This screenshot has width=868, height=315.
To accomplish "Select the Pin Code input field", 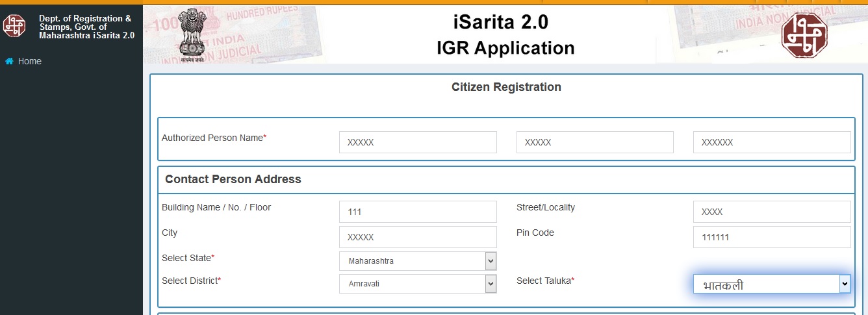I will tap(771, 237).
